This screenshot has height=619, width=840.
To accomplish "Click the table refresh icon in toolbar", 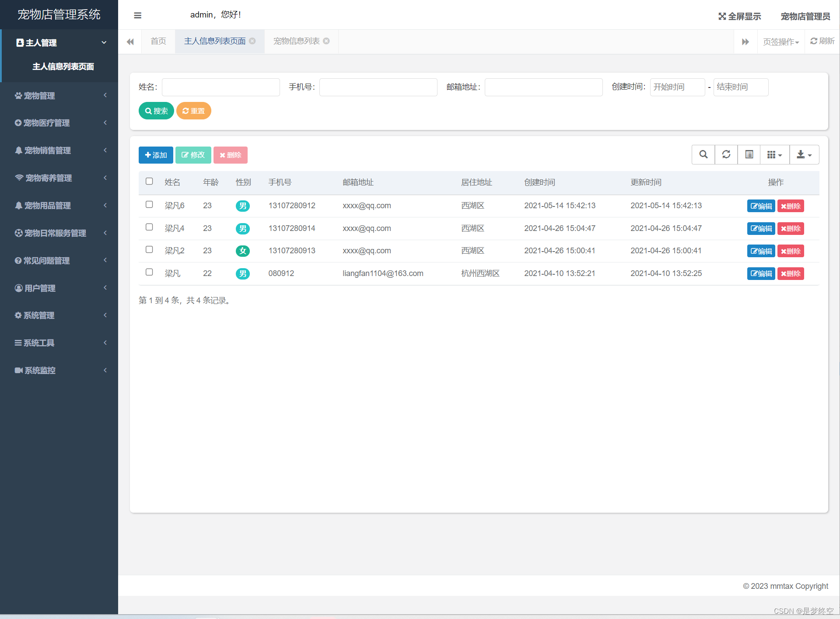I will tap(726, 154).
